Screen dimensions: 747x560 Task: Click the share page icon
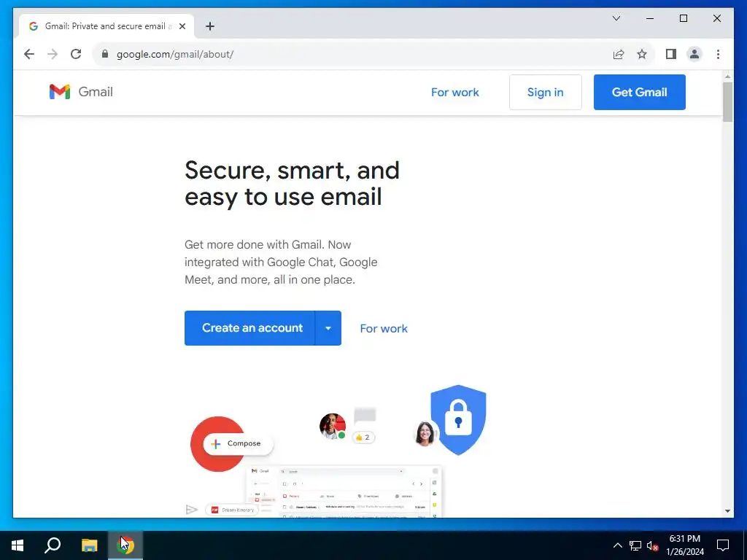(619, 54)
